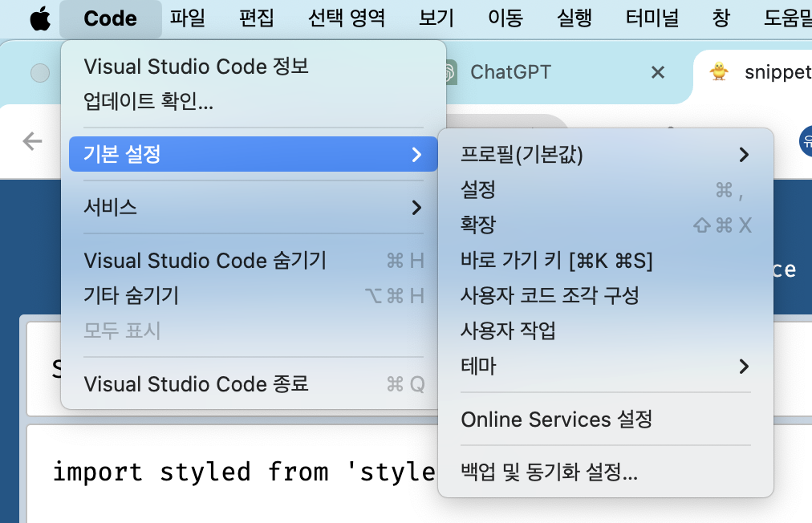This screenshot has height=523, width=812.
Task: Open the 창 menu
Action: coord(721,18)
